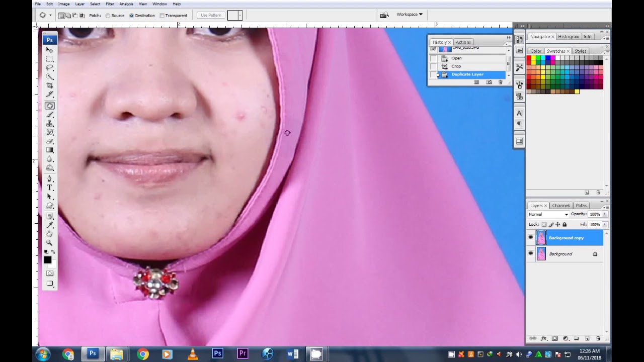The width and height of the screenshot is (644, 362).
Task: Select the Destination radio button
Action: click(x=132, y=16)
